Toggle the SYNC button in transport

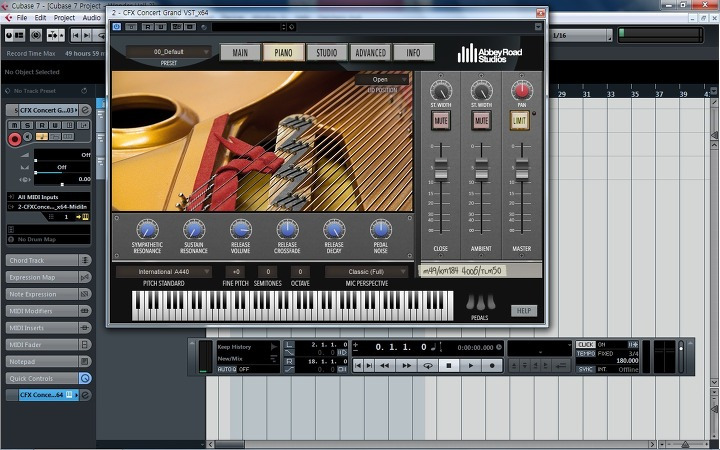[586, 369]
